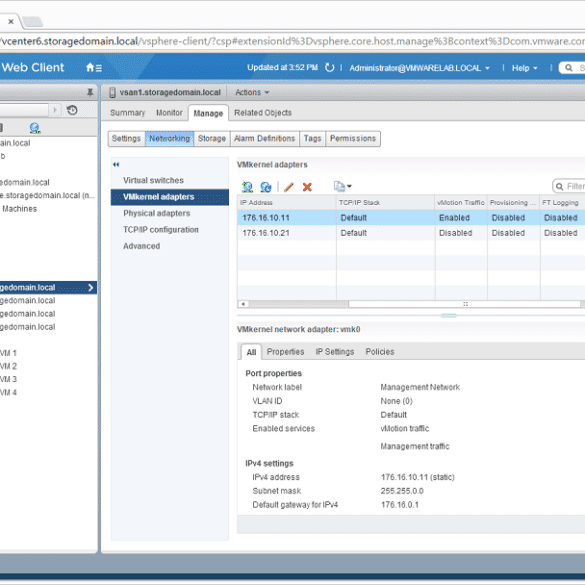Select Physical adapters in side menu
Viewport: 585px width, 585px height.
(157, 213)
